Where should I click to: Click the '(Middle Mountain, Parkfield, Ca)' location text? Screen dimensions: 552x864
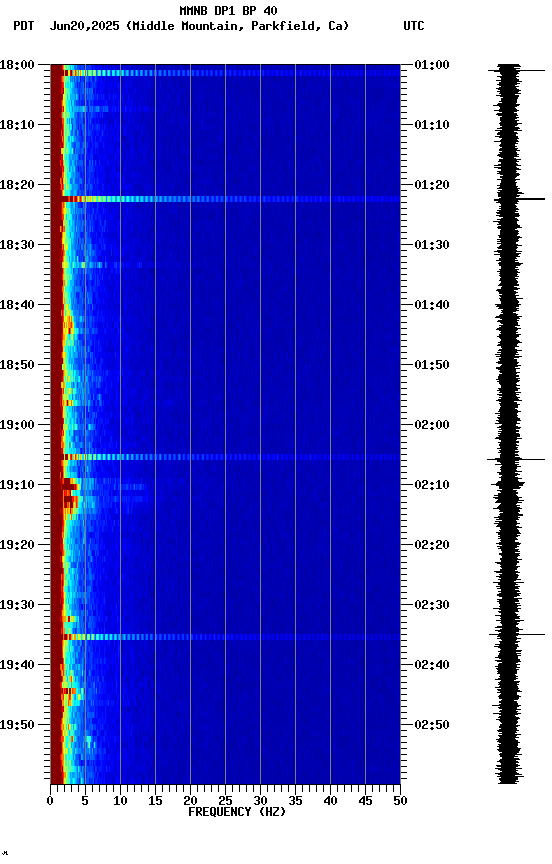coord(238,26)
